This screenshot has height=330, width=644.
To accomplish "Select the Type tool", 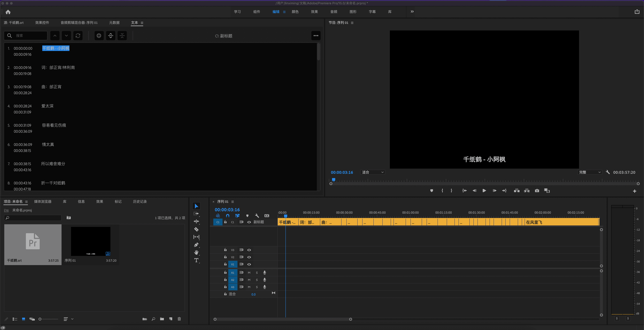I will click(196, 260).
